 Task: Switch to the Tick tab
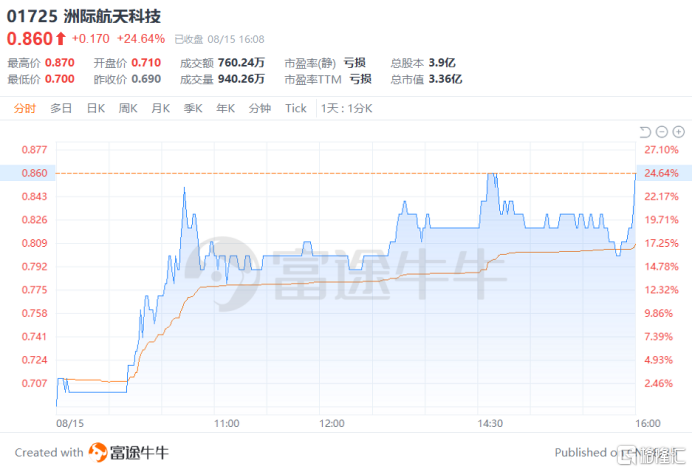pos(296,108)
